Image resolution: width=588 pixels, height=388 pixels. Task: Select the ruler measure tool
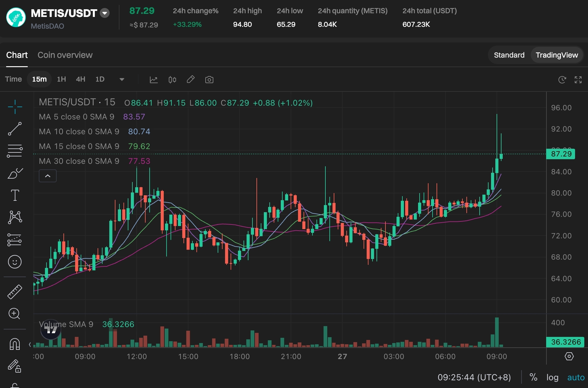(x=14, y=292)
